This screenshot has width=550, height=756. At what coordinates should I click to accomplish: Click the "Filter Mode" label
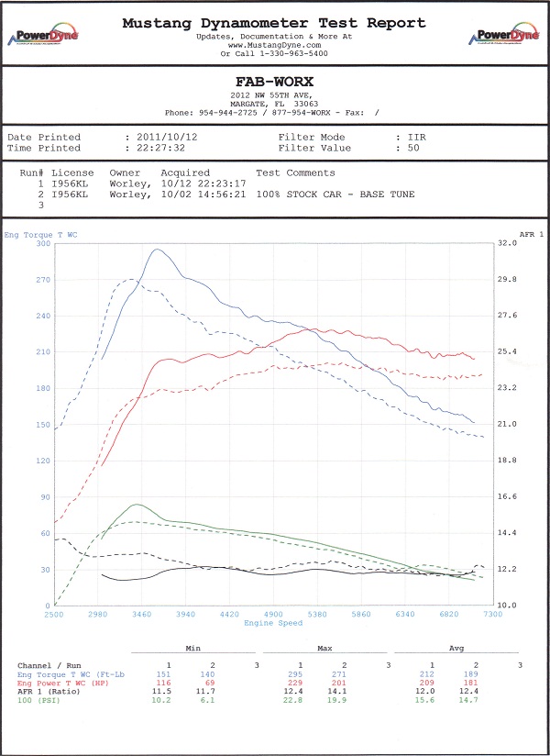click(x=312, y=138)
